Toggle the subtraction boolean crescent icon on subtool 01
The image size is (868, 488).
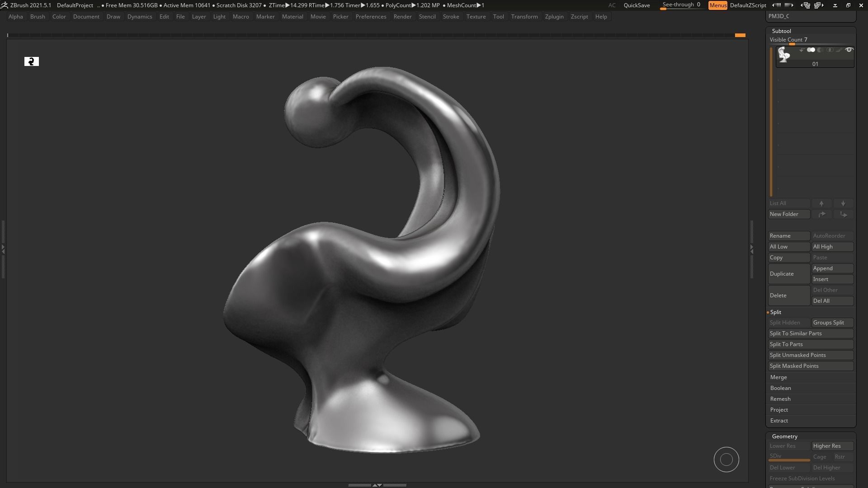[x=820, y=50]
